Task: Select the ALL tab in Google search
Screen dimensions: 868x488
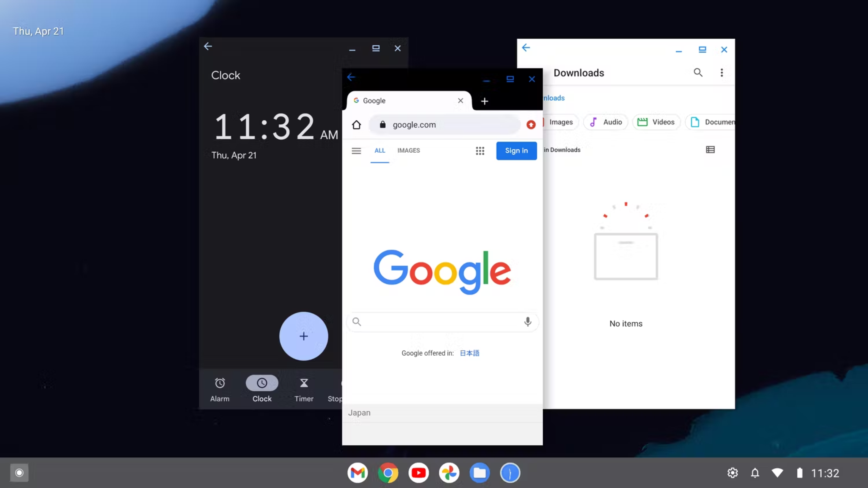Action: click(380, 150)
